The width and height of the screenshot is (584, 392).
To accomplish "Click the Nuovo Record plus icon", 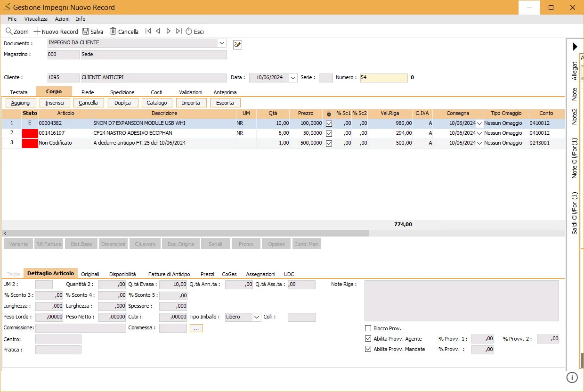I will tap(37, 32).
